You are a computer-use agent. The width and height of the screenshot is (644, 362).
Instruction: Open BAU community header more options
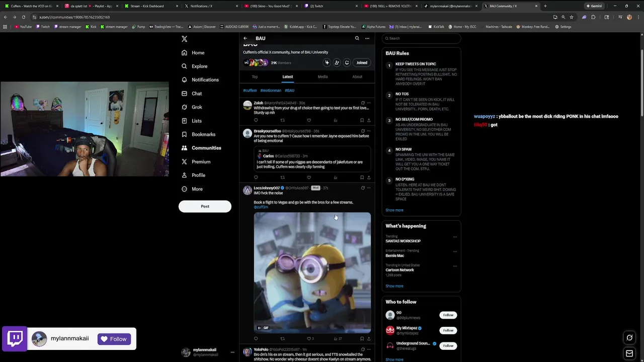tap(367, 38)
